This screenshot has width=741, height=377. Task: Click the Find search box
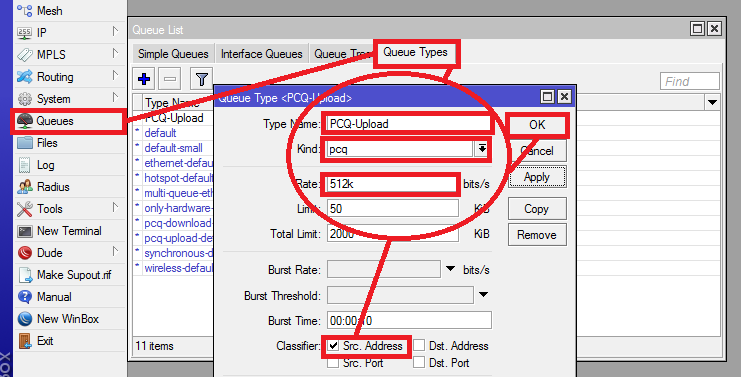pos(689,81)
